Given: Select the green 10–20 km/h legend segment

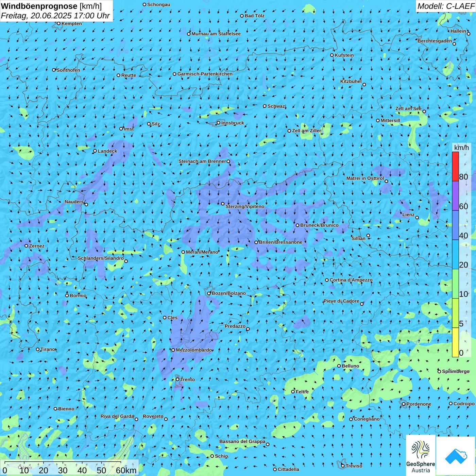Looking at the screenshot, I should [x=455, y=284].
